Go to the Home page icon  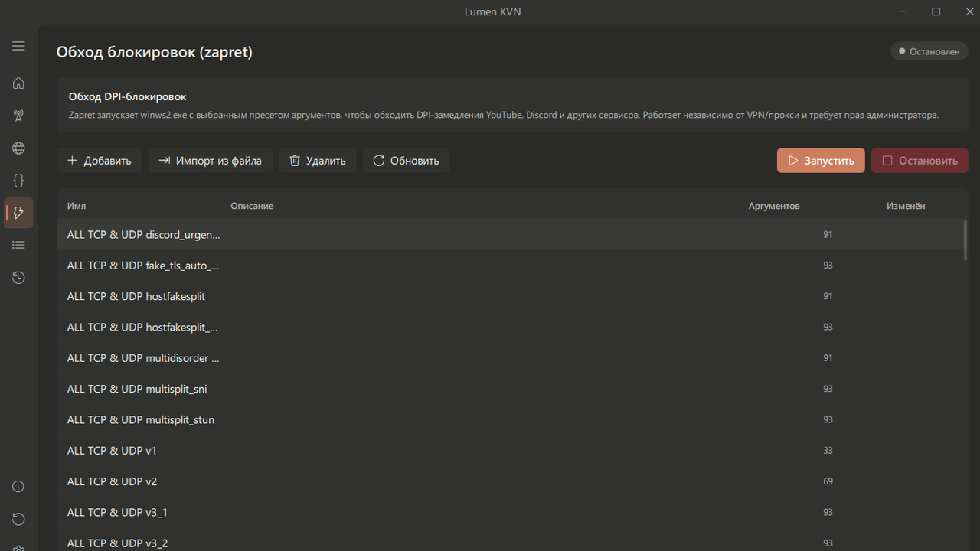[18, 83]
